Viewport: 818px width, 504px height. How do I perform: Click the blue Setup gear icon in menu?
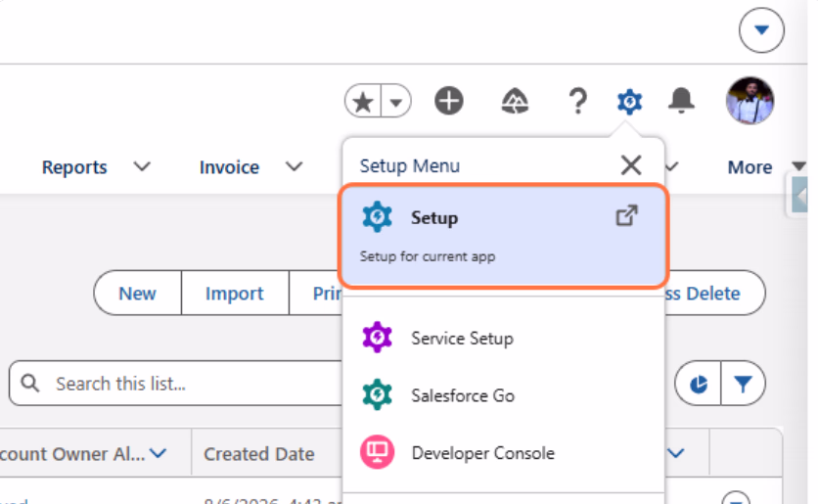(377, 216)
